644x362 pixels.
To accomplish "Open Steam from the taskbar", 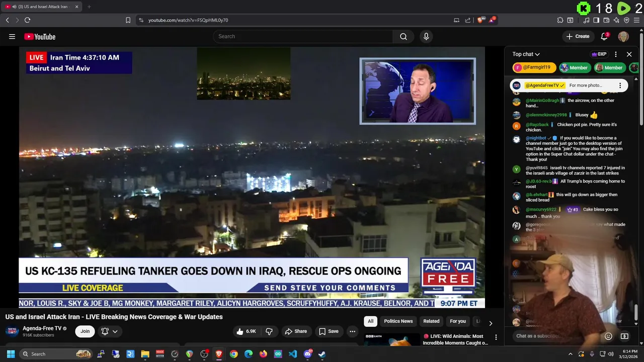I will pos(322,354).
